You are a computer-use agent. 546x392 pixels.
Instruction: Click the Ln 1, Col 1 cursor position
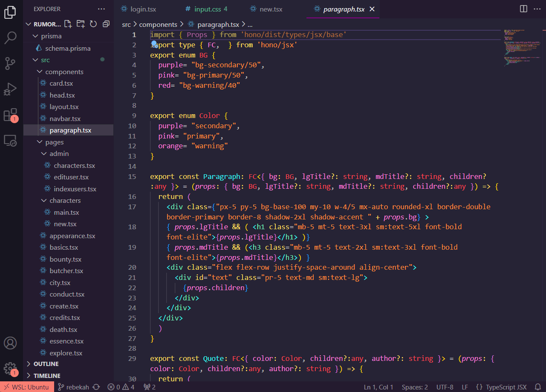click(378, 387)
